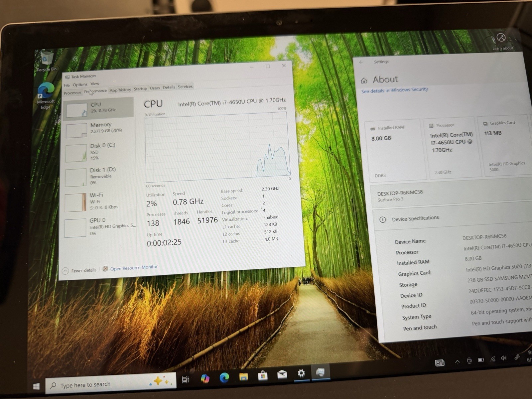Switch to the Processes tab
Viewport: 532px width, 399px height.
click(72, 93)
